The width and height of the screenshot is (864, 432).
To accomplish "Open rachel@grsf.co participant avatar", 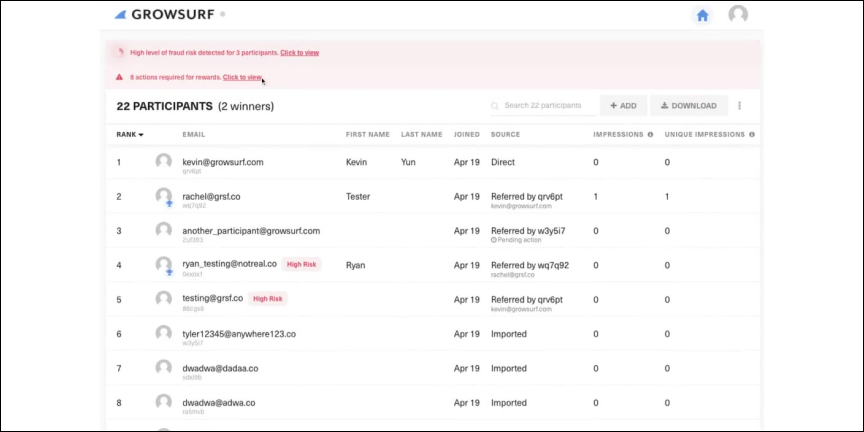I will click(x=163, y=196).
